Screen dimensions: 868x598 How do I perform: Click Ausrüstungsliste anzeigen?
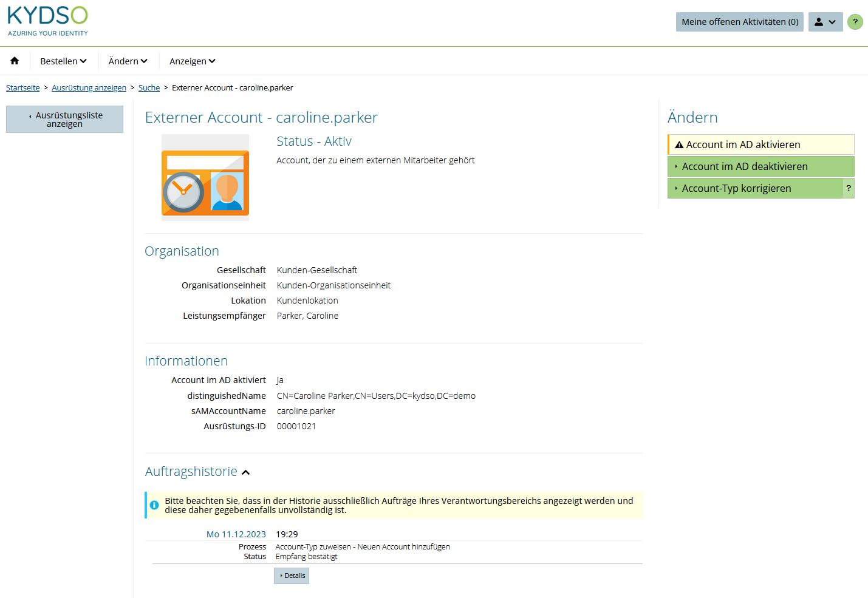pyautogui.click(x=64, y=119)
